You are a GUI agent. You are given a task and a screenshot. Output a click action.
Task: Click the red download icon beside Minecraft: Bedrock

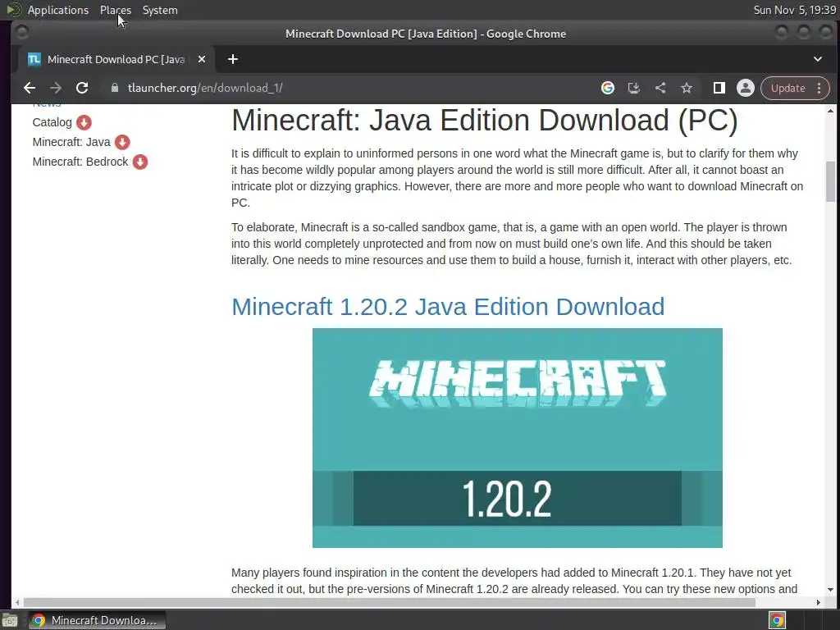click(x=139, y=162)
